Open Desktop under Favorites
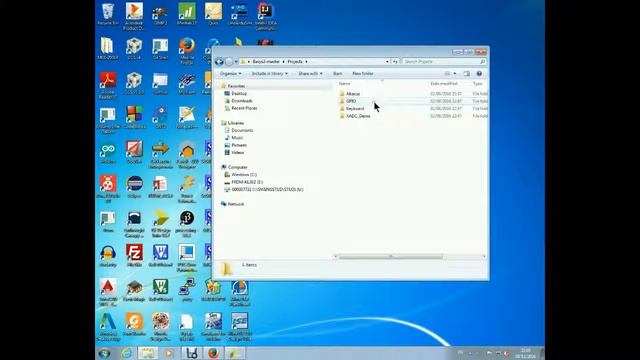 pyautogui.click(x=239, y=93)
